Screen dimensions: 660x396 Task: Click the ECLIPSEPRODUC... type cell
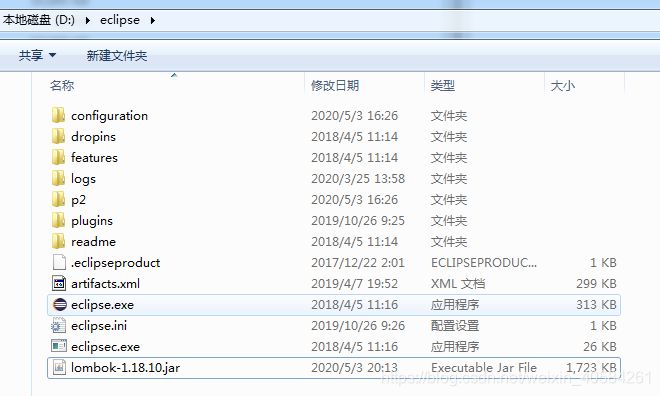coord(484,263)
